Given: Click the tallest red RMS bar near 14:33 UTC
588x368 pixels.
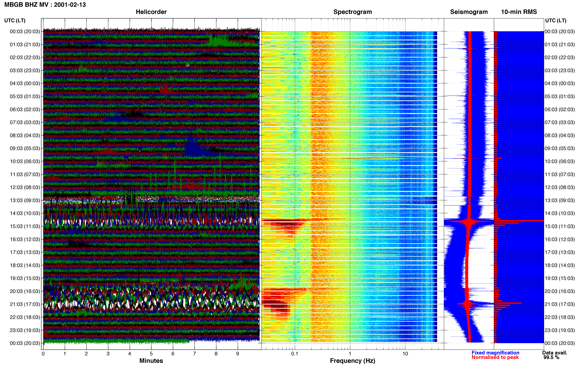Looking at the screenshot, I should click(519, 221).
